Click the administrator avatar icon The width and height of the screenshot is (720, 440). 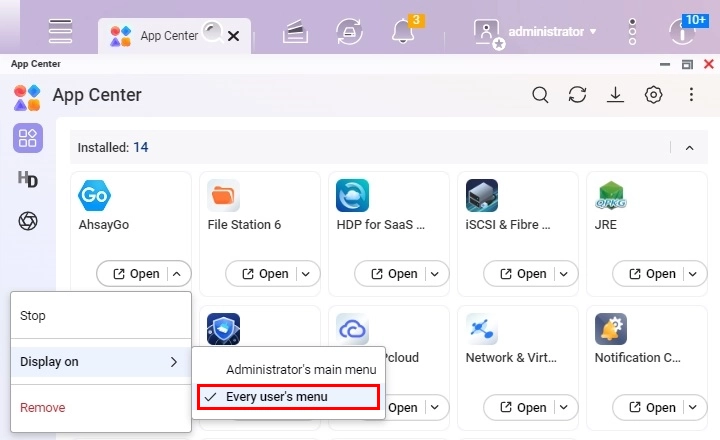pos(489,34)
